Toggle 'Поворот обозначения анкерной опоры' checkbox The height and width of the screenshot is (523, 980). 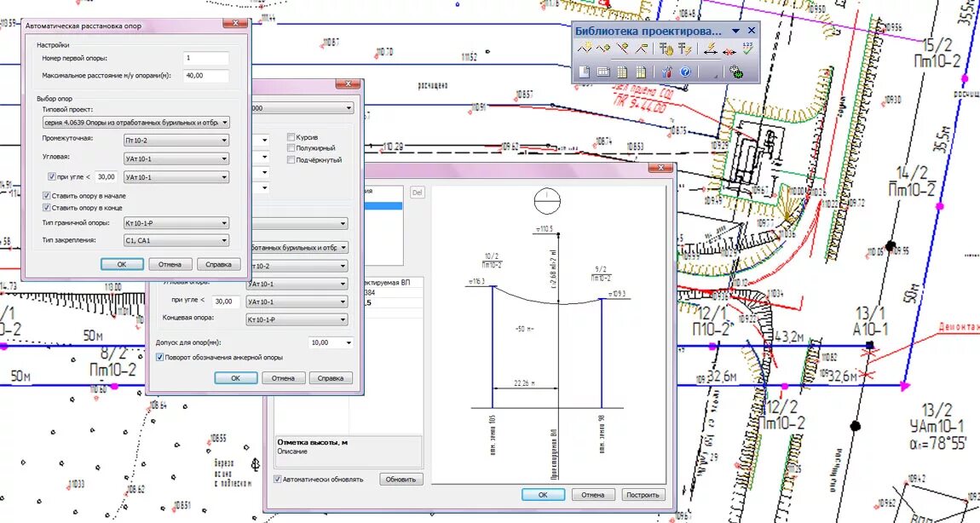coord(159,358)
